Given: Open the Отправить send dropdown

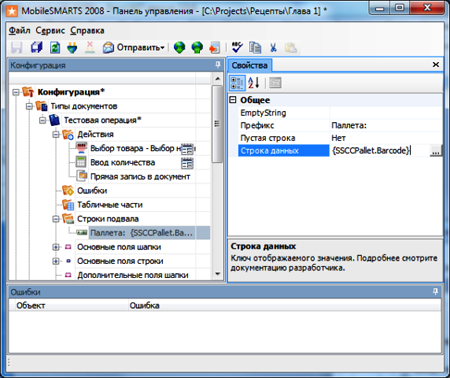Looking at the screenshot, I should (x=134, y=48).
